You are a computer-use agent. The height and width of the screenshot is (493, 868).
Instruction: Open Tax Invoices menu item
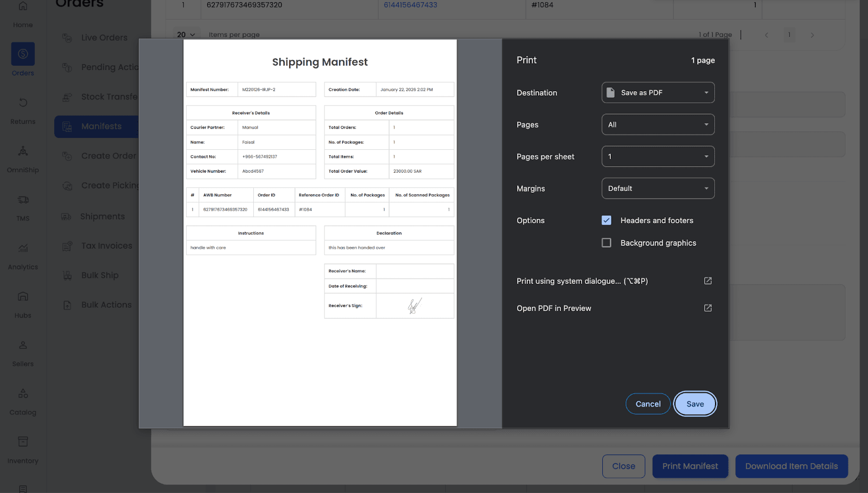coord(106,246)
